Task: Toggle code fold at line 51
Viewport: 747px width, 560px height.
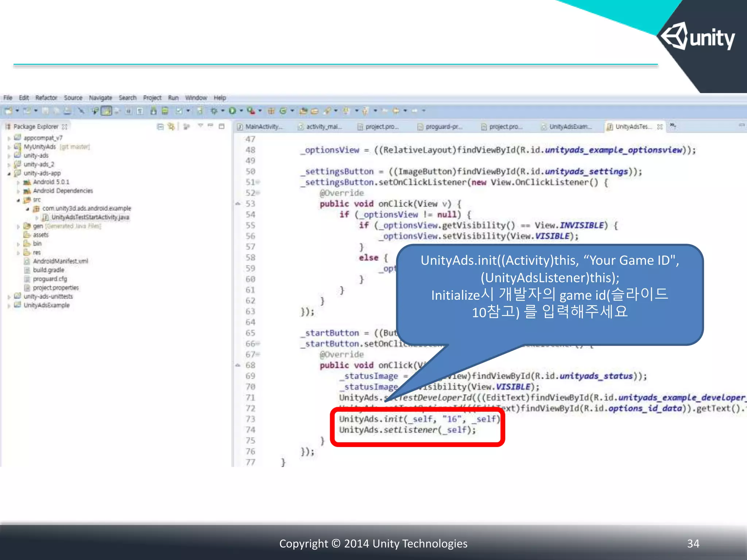Action: point(258,182)
